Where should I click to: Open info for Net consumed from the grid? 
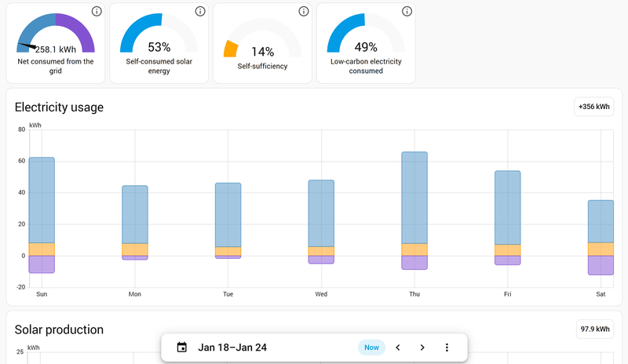(x=97, y=11)
